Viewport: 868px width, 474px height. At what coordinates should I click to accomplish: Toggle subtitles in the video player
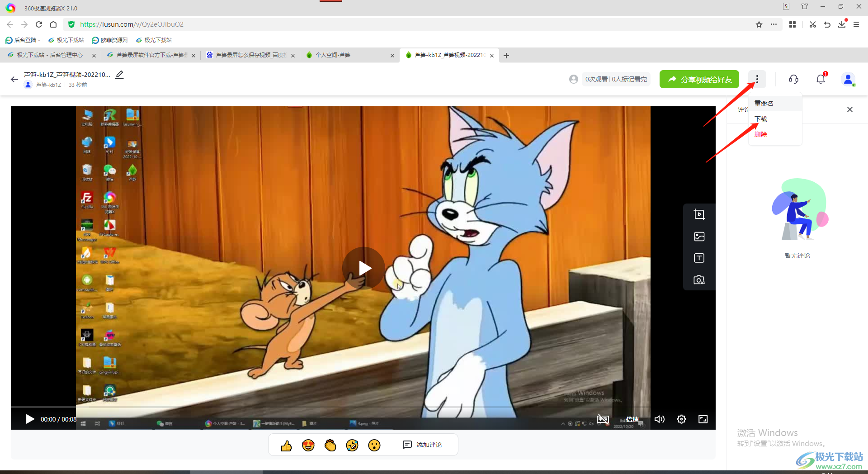pos(603,419)
